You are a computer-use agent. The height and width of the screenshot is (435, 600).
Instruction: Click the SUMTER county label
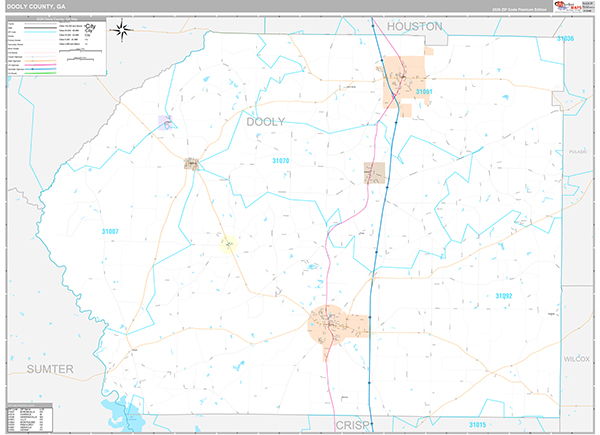tap(50, 369)
